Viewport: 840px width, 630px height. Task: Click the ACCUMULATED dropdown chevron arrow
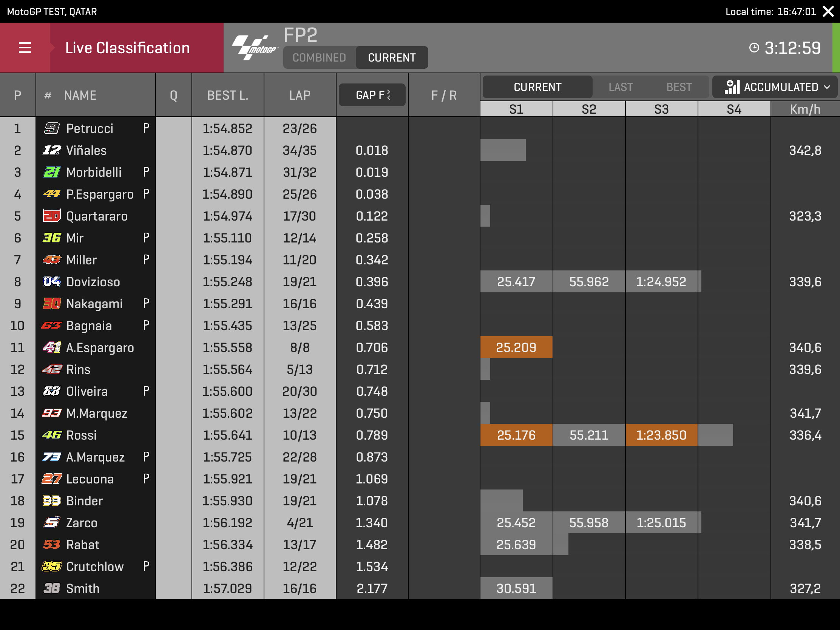[827, 87]
